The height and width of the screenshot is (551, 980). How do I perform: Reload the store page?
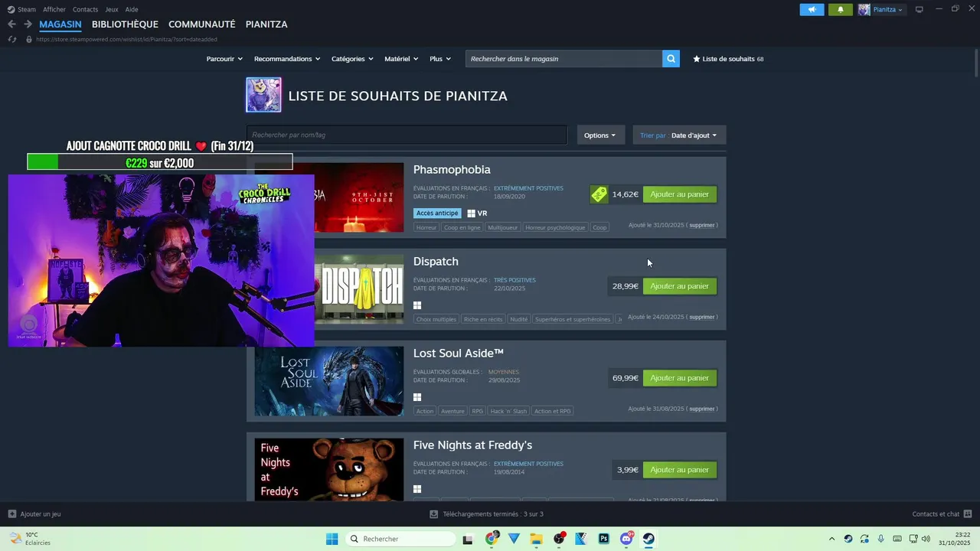coord(11,39)
